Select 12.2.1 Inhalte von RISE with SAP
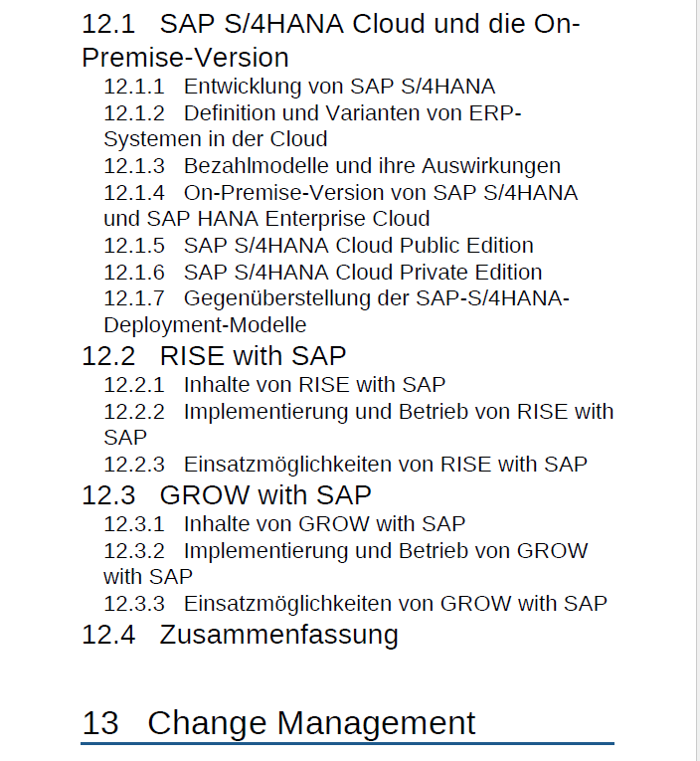The image size is (700, 761). click(274, 384)
